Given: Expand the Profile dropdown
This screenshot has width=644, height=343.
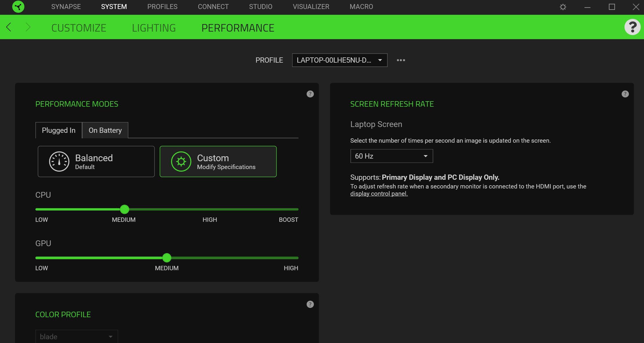Looking at the screenshot, I should 340,60.
